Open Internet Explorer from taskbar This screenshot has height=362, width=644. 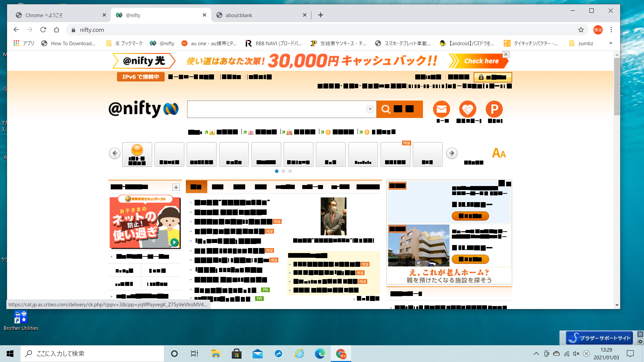point(299,354)
